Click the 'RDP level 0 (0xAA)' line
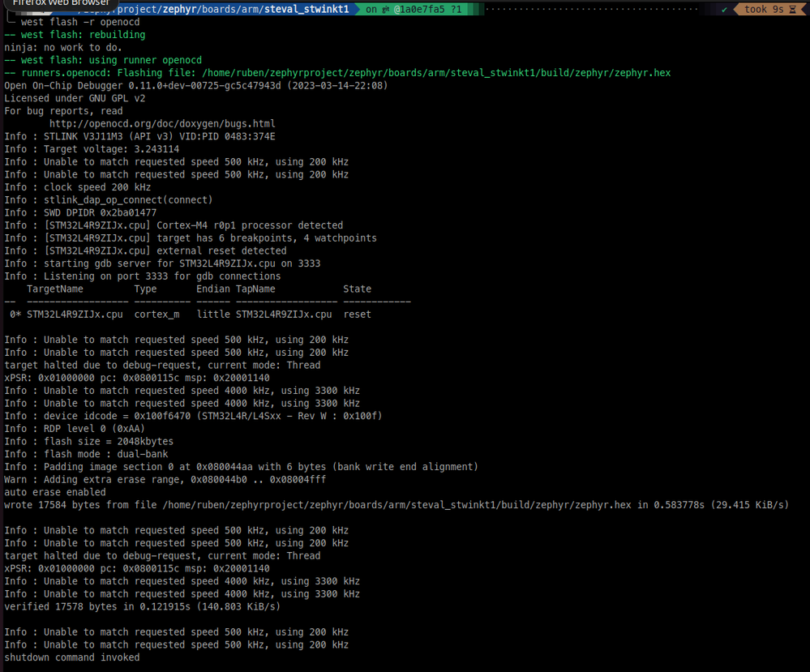The width and height of the screenshot is (810, 672). click(x=75, y=429)
